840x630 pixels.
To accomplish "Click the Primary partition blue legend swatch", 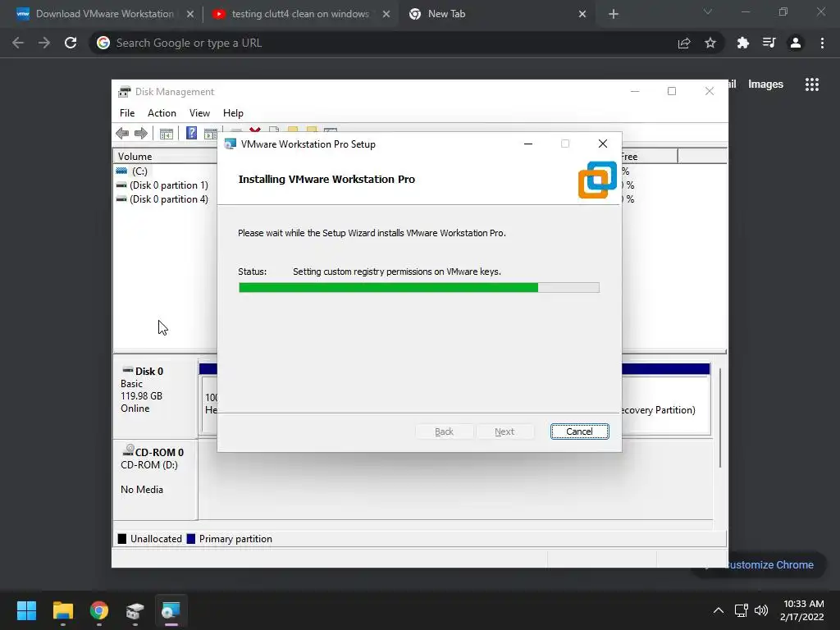I will (190, 539).
